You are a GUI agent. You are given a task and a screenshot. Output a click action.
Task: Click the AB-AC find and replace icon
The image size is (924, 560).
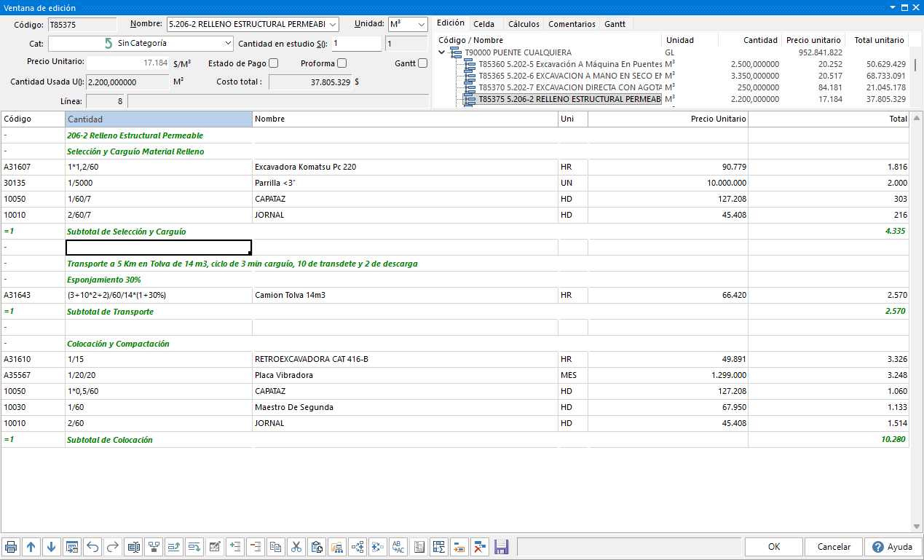click(398, 547)
